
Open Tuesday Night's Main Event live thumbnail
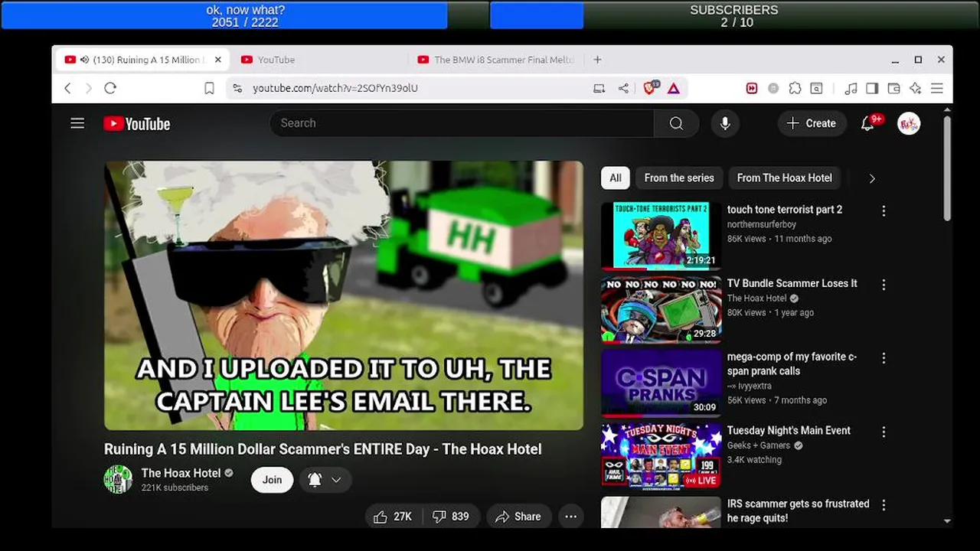pos(661,456)
